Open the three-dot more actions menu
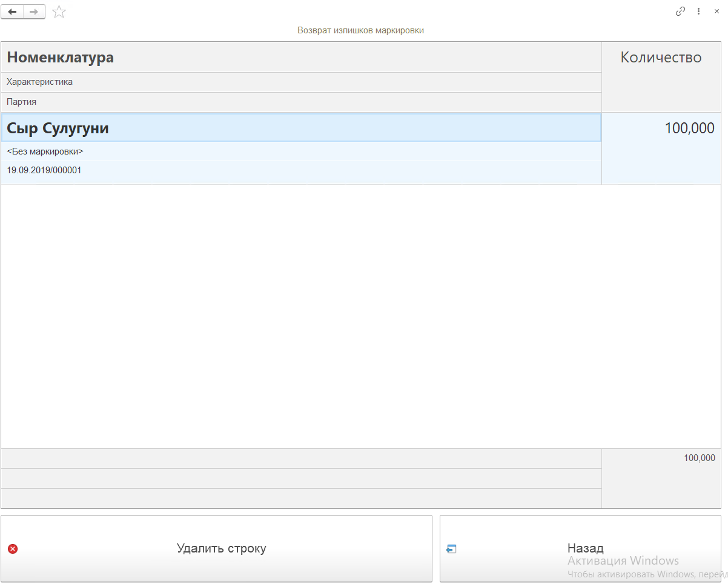 698,12
